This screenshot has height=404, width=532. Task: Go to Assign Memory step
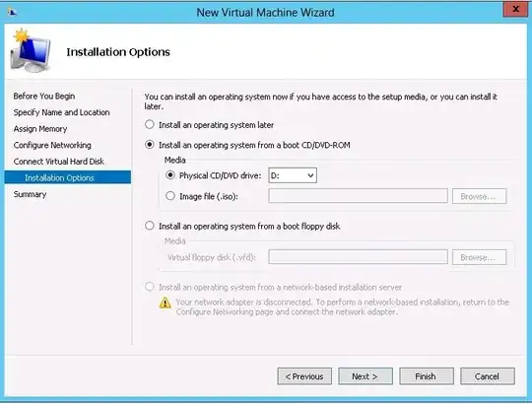(40, 129)
